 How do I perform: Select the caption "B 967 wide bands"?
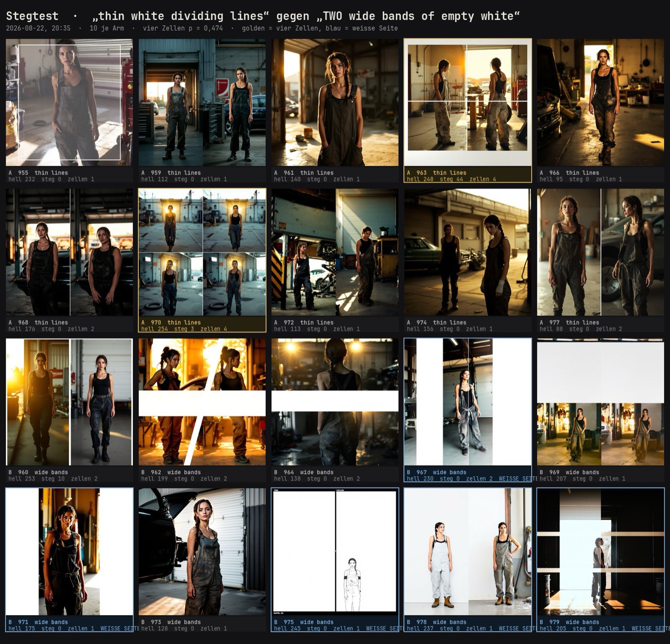436,473
